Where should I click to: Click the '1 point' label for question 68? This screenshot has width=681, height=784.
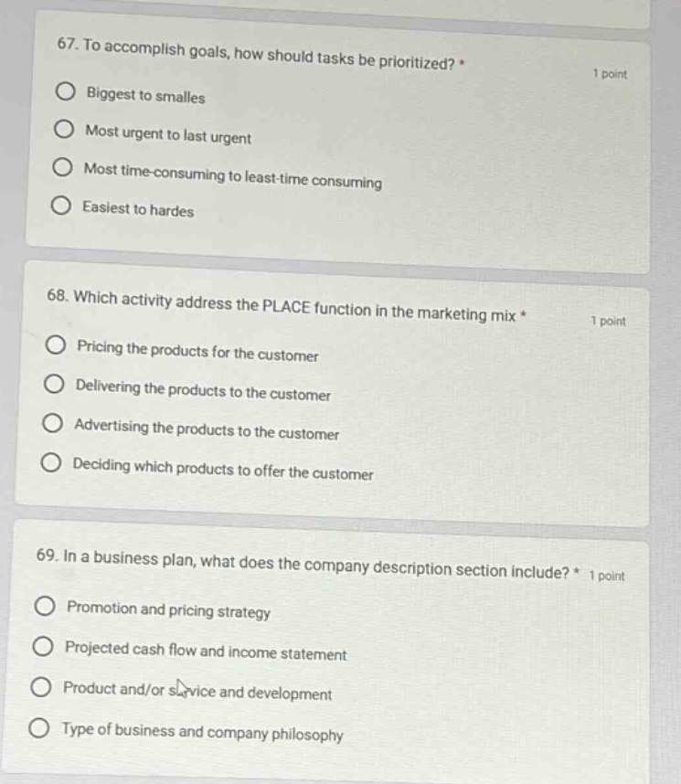tap(608, 321)
